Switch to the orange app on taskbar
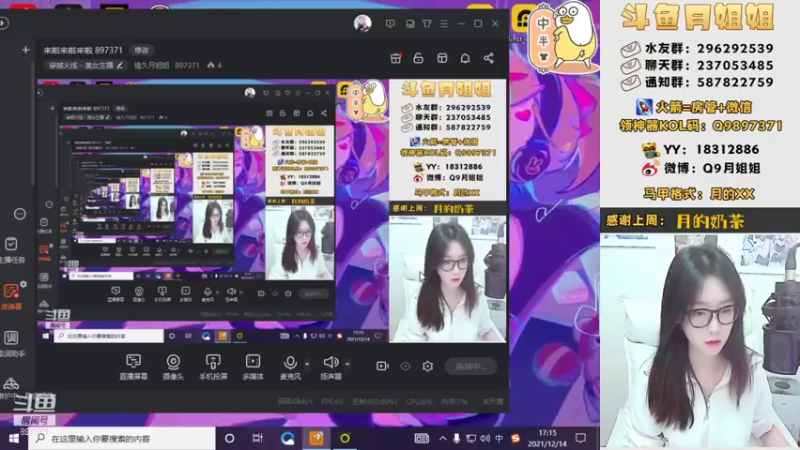 coord(316,438)
